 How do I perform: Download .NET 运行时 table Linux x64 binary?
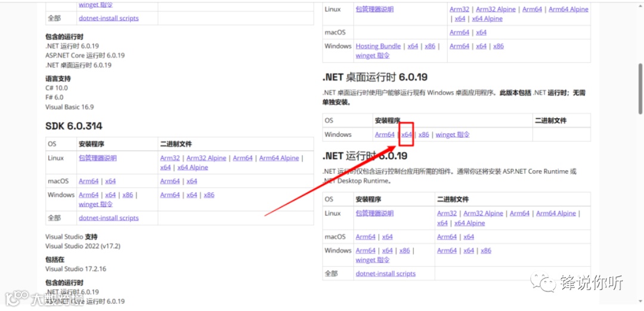(442, 223)
